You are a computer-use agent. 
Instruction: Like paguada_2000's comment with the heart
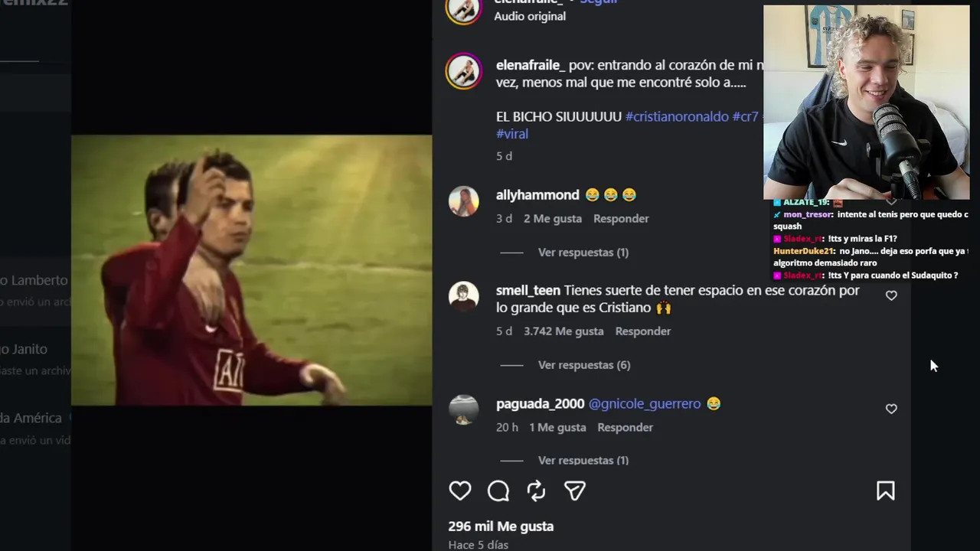coord(891,409)
